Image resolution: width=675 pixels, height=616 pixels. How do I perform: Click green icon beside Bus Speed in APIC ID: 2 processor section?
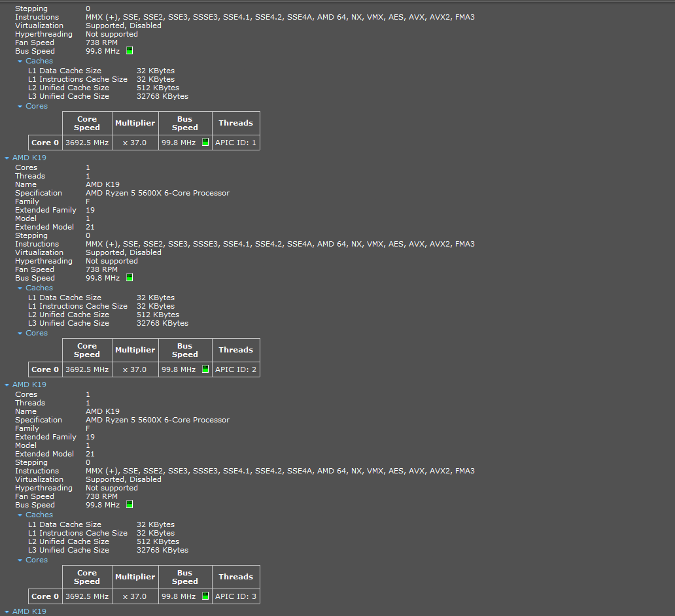click(x=130, y=278)
